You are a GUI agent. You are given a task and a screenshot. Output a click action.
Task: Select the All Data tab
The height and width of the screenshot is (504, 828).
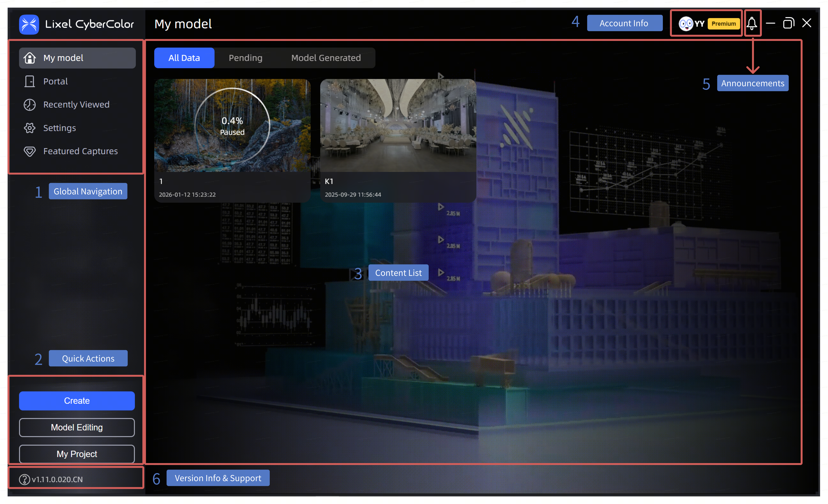184,58
